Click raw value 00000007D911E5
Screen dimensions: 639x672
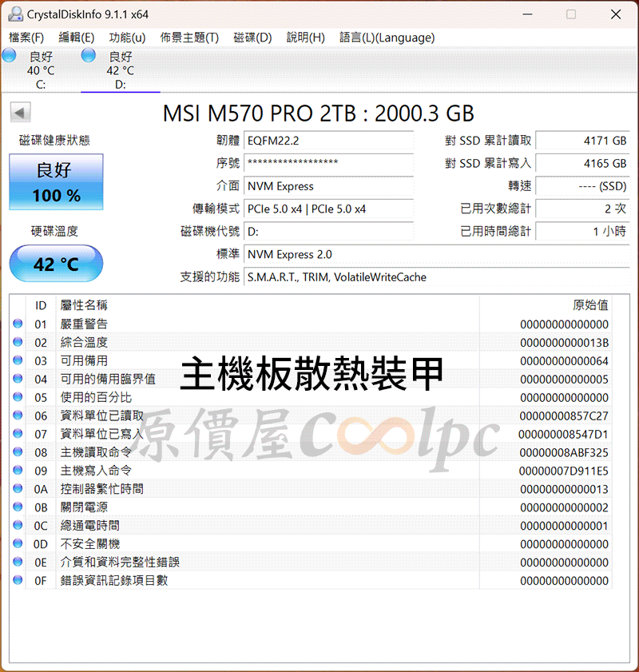coord(564,471)
